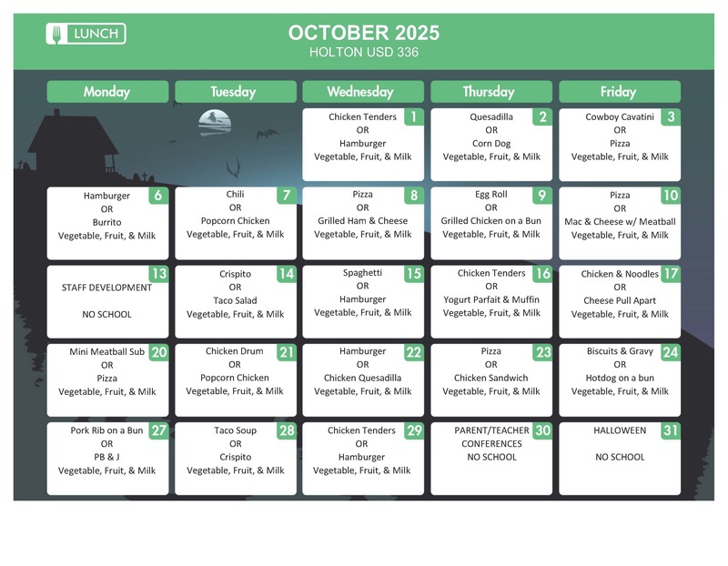Click the witch flying over the moon

click(x=215, y=119)
